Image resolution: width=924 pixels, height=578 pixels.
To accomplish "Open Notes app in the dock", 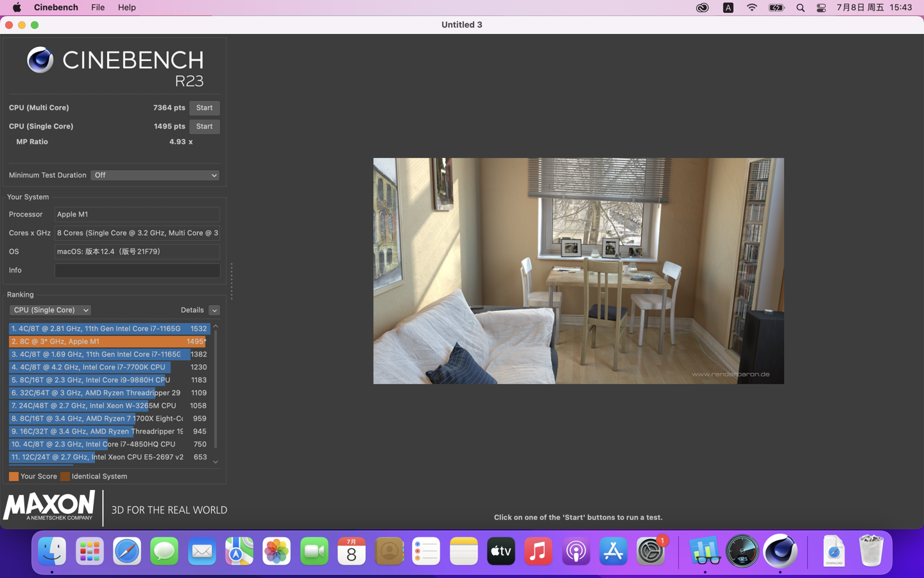I will (x=464, y=551).
